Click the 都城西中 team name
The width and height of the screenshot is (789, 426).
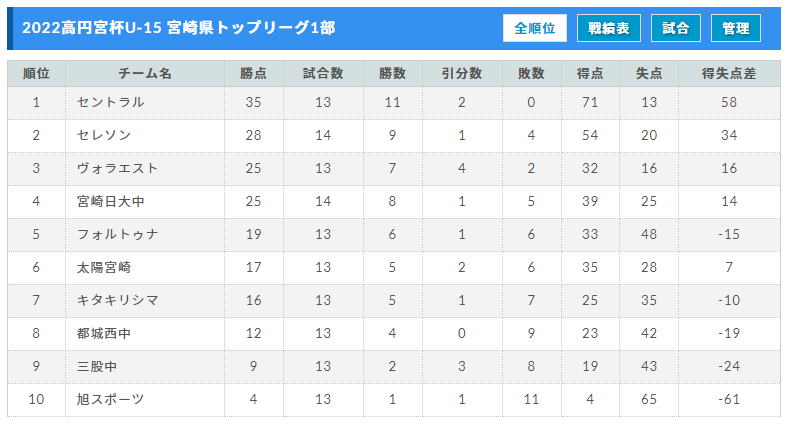pos(104,333)
